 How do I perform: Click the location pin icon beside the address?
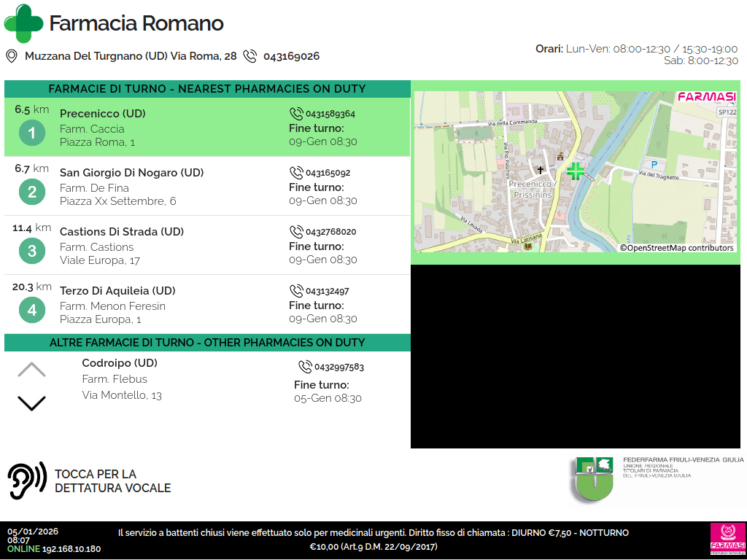(x=11, y=56)
